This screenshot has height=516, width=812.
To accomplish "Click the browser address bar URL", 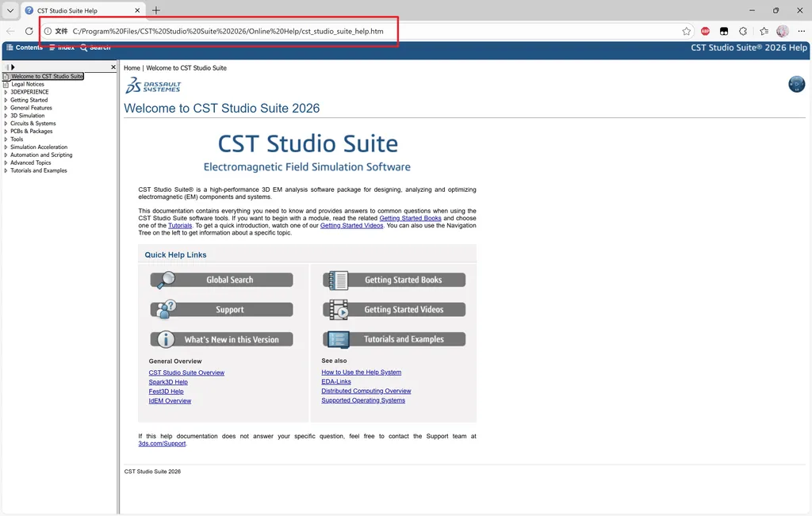I will (228, 31).
